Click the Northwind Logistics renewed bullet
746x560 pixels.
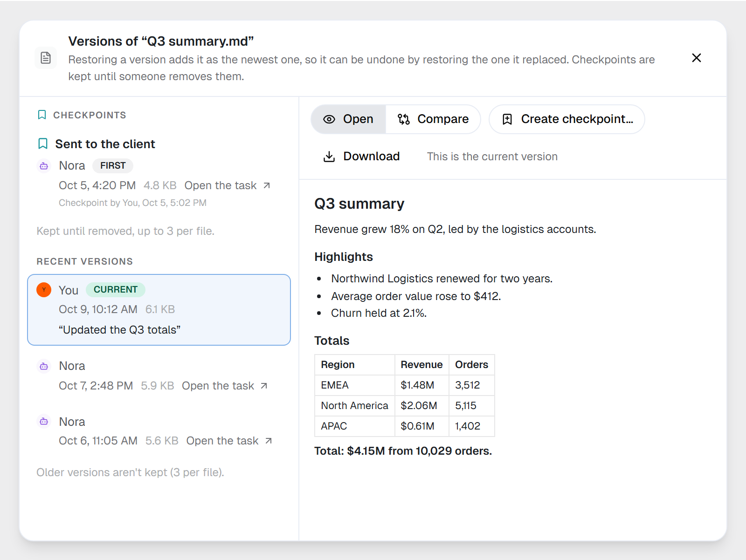(x=442, y=279)
